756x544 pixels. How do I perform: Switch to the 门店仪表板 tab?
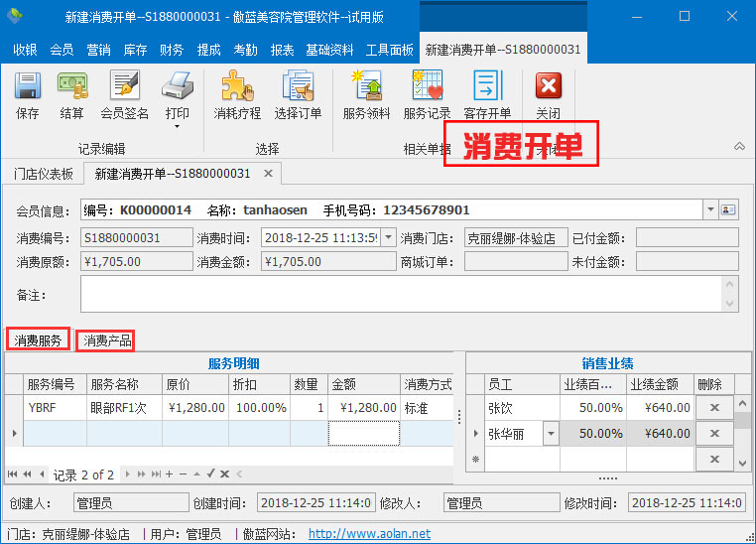[44, 174]
